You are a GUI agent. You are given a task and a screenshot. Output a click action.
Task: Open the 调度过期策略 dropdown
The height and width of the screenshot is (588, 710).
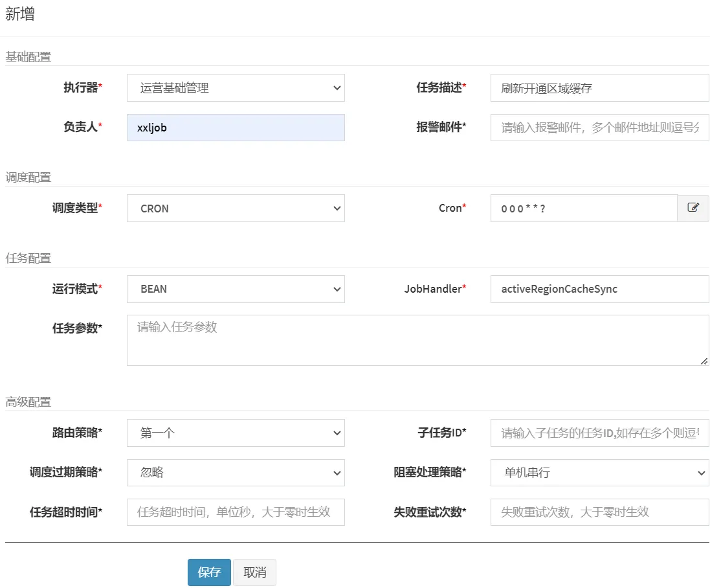[236, 473]
